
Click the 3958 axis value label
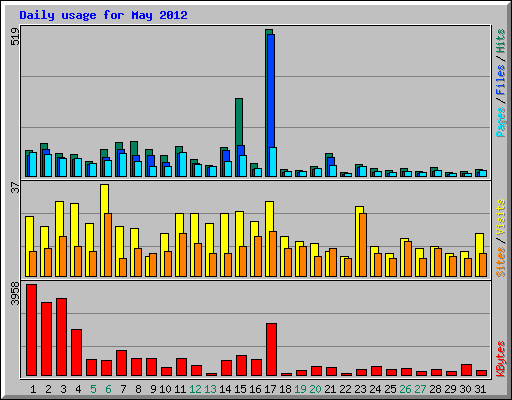click(x=15, y=293)
